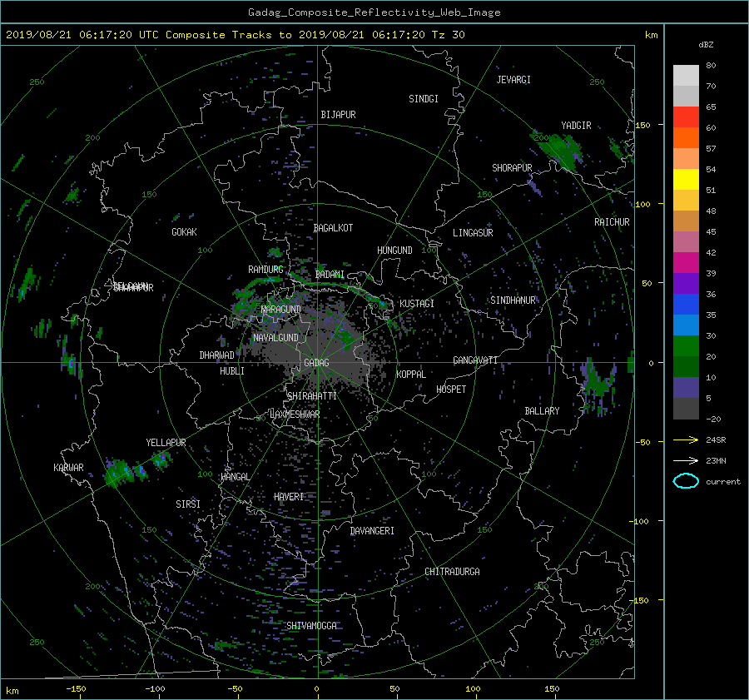749x700 pixels.
Task: Click the 24SR legend text
Action: pos(716,440)
